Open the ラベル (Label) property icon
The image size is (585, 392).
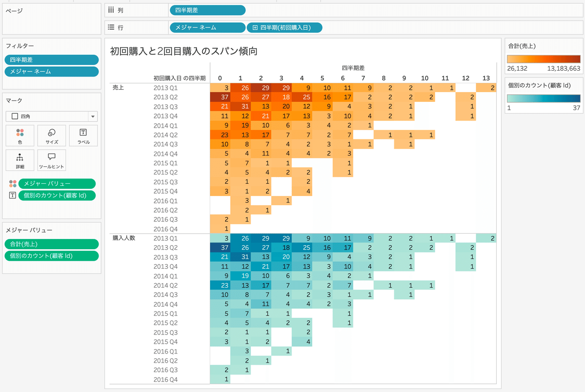click(82, 136)
